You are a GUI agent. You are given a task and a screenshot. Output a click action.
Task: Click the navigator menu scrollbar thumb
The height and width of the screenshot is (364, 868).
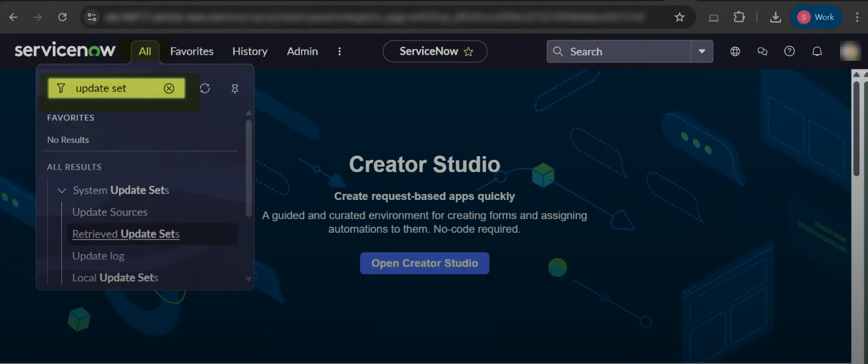248,168
